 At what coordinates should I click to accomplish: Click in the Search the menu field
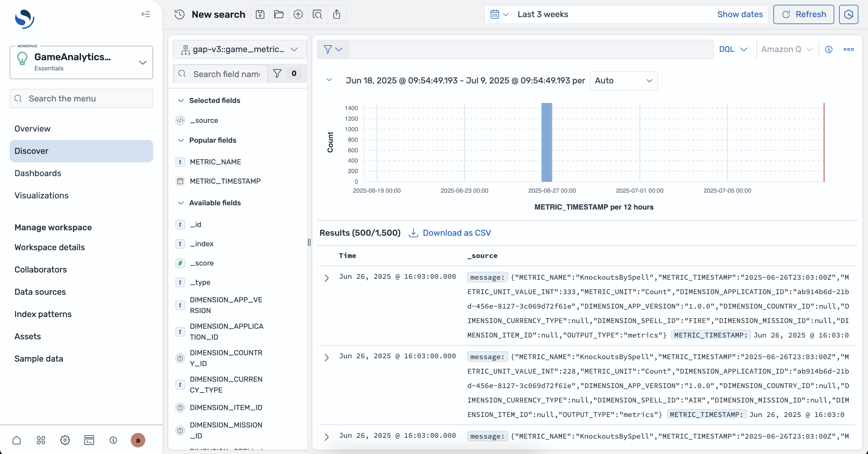[81, 98]
